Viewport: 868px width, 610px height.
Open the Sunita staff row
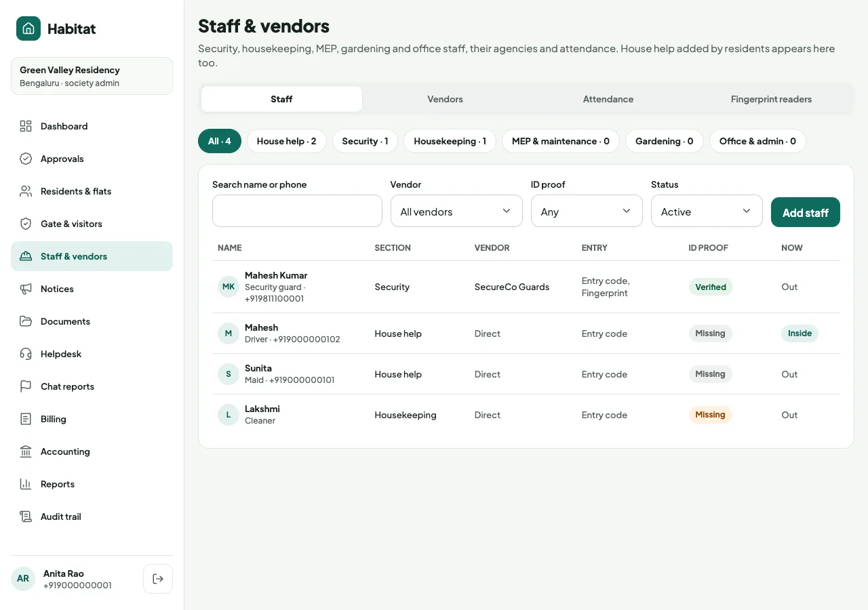[x=526, y=374]
